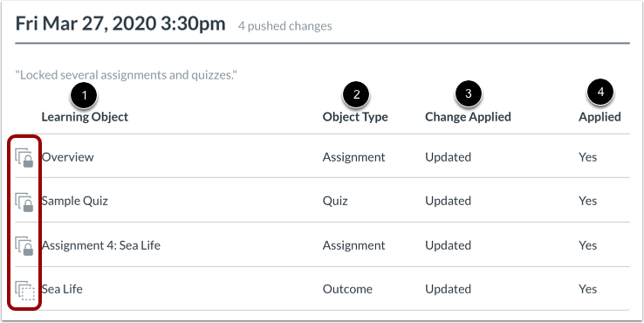Click the Fri Mar 27, 2020 3:30pm heading
The width and height of the screenshot is (644, 323).
click(x=120, y=24)
